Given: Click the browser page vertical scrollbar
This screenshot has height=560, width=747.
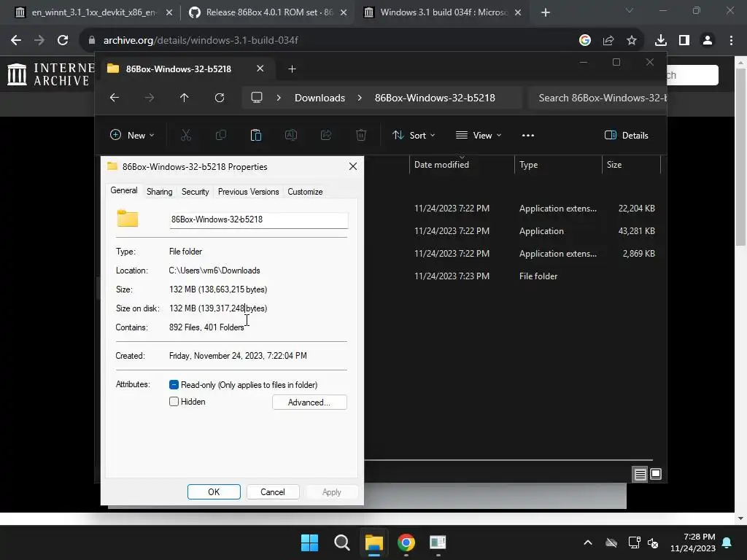Looking at the screenshot, I should click(x=740, y=157).
